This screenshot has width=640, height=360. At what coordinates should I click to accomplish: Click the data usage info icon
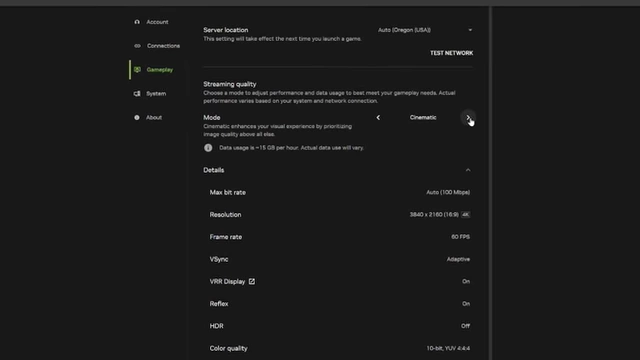208,148
